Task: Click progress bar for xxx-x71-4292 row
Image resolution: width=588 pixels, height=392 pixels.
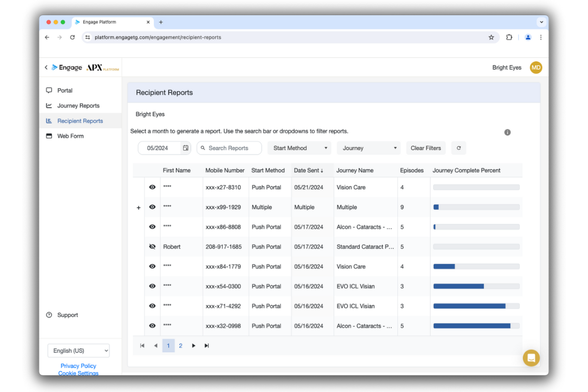Action: click(x=476, y=306)
